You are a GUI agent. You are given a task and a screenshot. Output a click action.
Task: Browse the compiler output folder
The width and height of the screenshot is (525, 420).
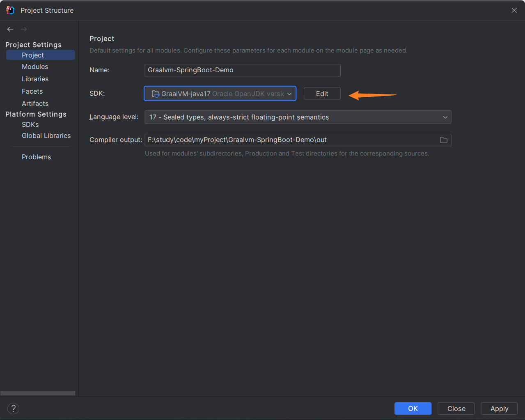point(444,140)
